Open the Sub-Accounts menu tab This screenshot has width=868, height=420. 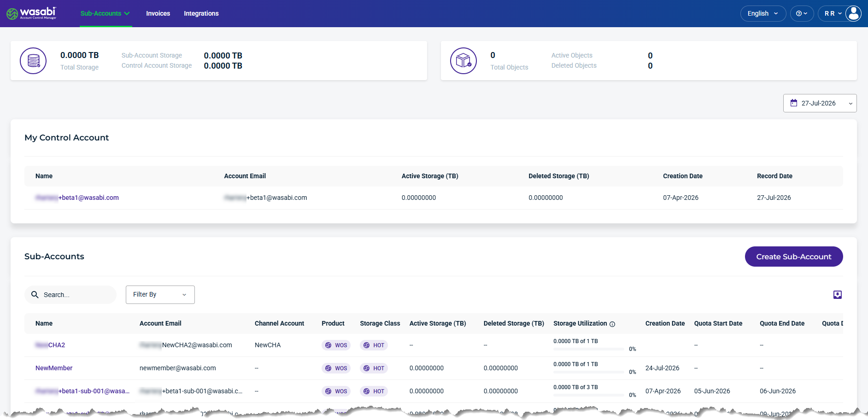106,13
